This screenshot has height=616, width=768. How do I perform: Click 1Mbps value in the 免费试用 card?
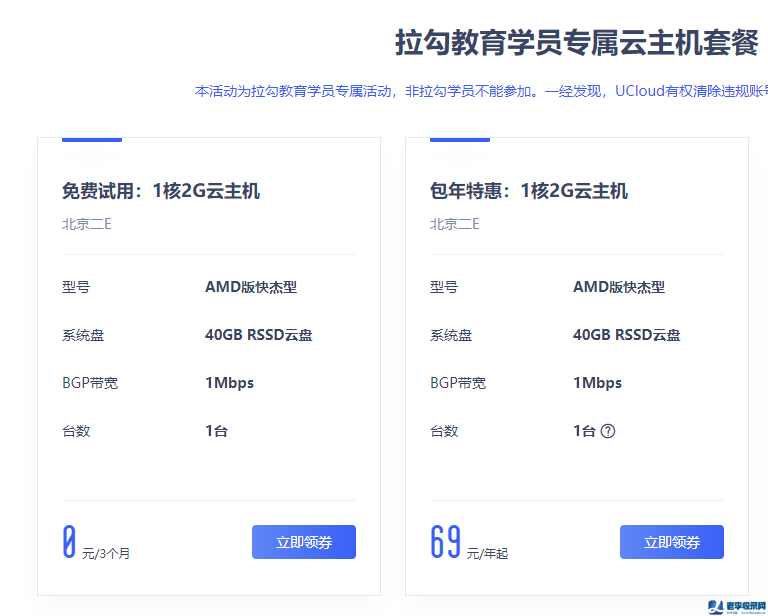(x=230, y=383)
